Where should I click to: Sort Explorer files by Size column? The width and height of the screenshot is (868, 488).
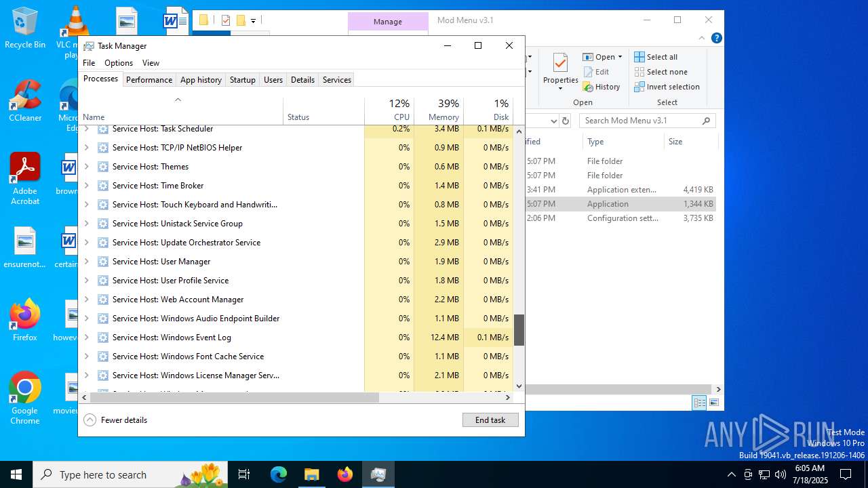[690, 142]
